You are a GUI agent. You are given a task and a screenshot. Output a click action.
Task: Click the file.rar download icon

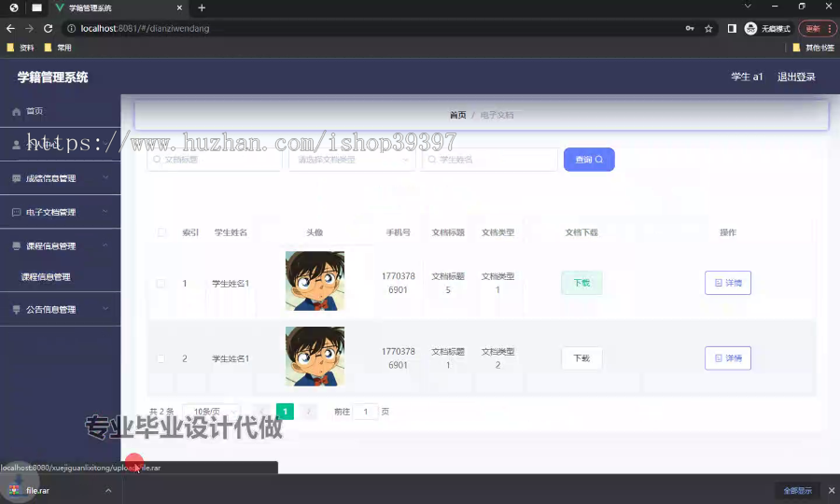14,490
